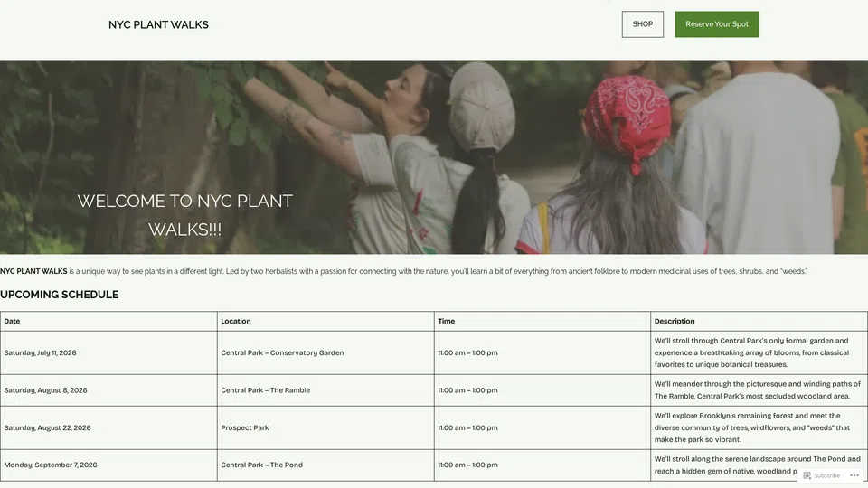Select the Saturday, August 22, 2026 cell

pos(108,427)
